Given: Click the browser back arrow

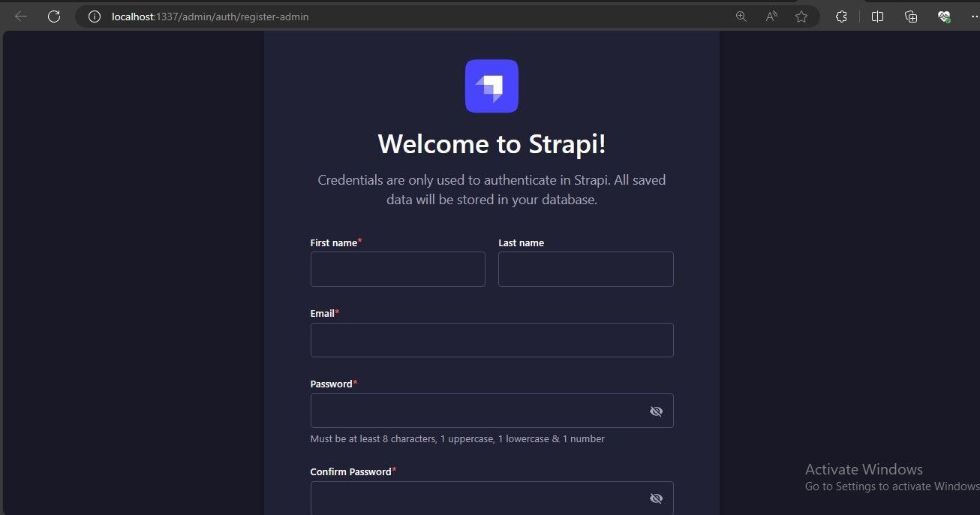Looking at the screenshot, I should [20, 16].
